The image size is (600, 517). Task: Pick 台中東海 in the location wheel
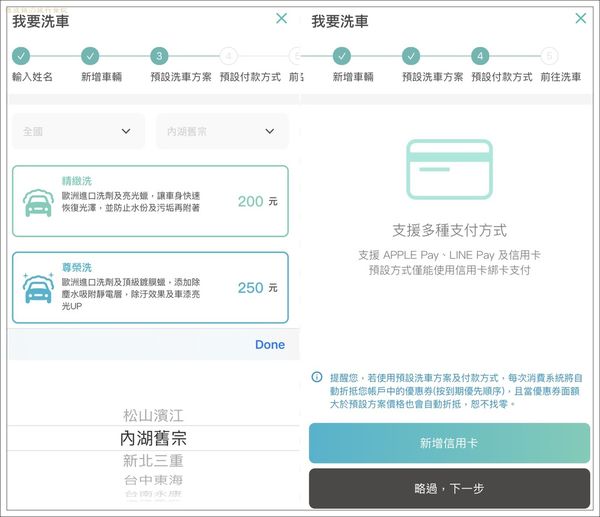pos(154,481)
